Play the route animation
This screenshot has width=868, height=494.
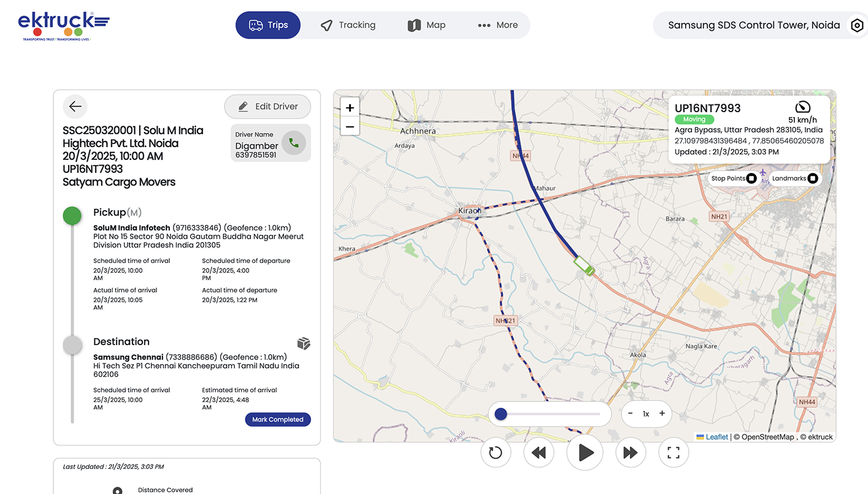coord(585,453)
